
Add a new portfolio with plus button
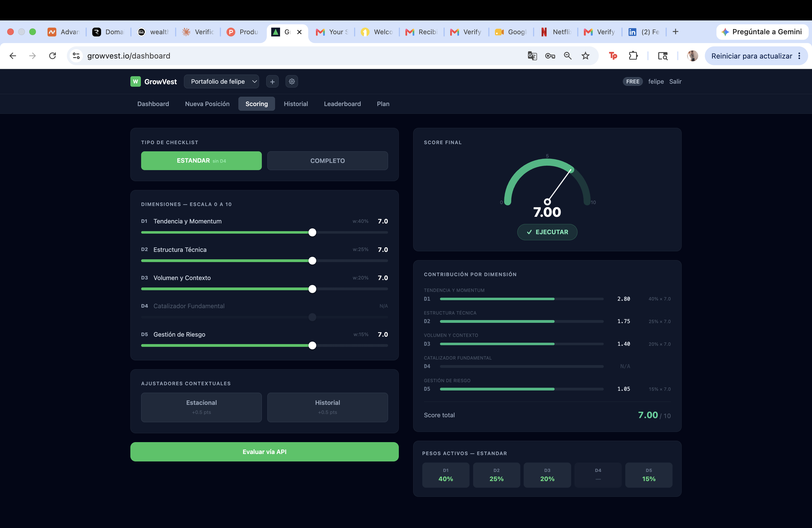(x=272, y=81)
